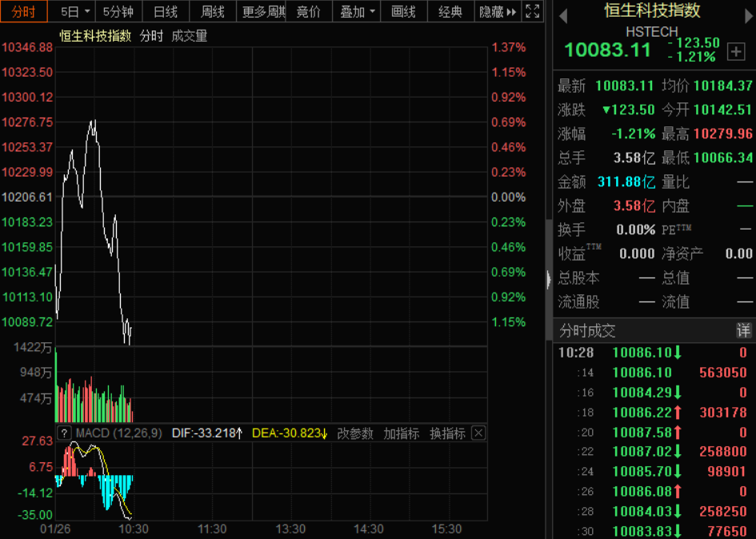Switch to 经典 classic view
This screenshot has height=539, width=756.
pyautogui.click(x=450, y=11)
